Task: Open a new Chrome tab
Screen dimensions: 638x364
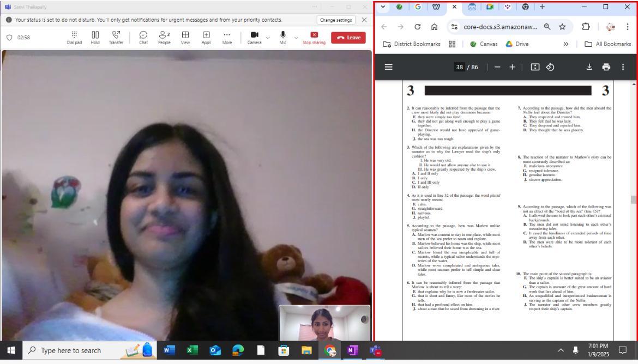Action: pos(542,7)
